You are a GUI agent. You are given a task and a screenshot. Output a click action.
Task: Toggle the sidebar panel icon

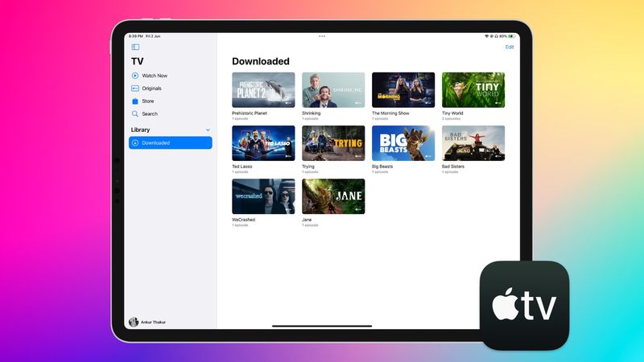(x=135, y=47)
